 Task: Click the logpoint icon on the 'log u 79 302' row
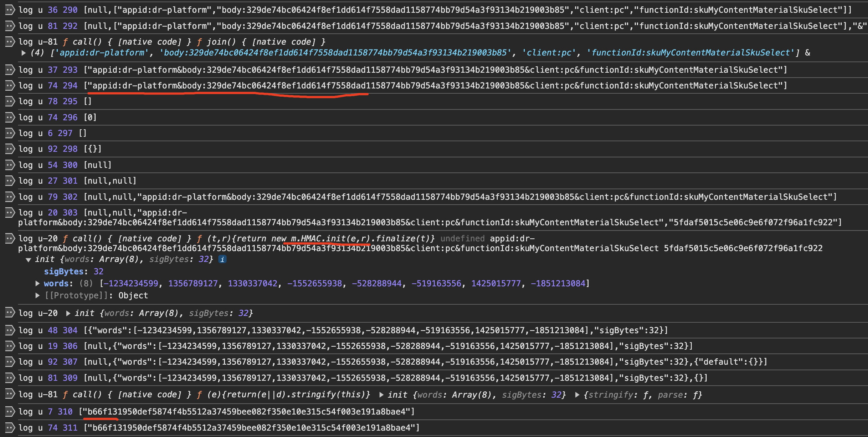[9, 197]
